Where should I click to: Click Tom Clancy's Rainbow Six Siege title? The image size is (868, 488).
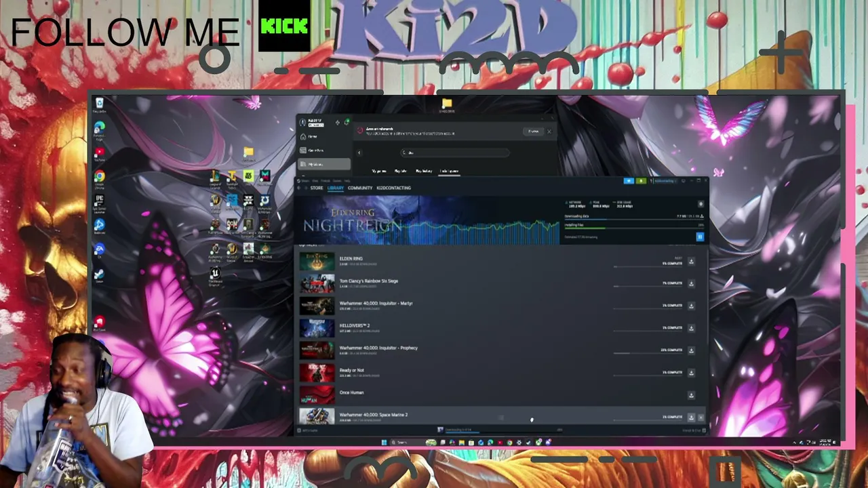point(369,281)
